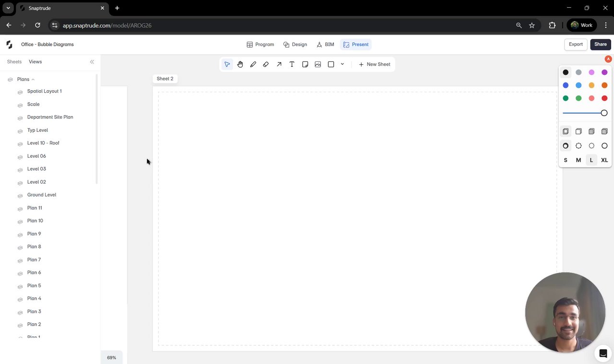
Task: Select the arrow tool
Action: point(279,64)
